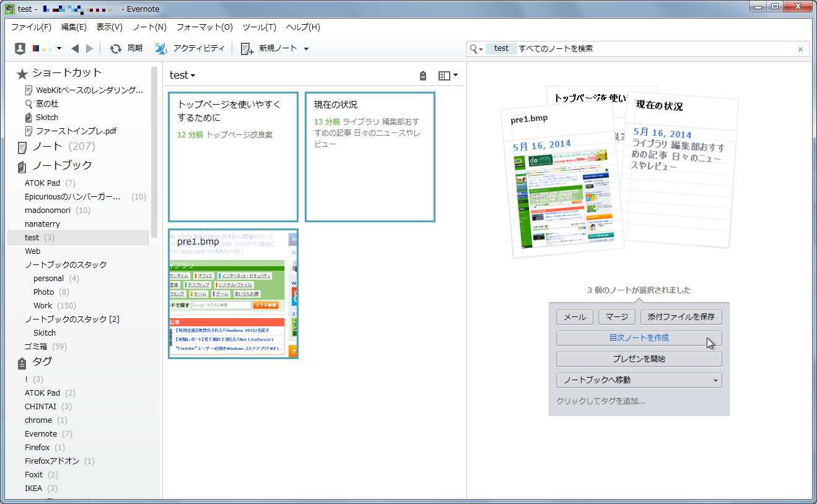Screen dimensions: 817x504
Task: Click the back navigation arrow
Action: point(75,48)
